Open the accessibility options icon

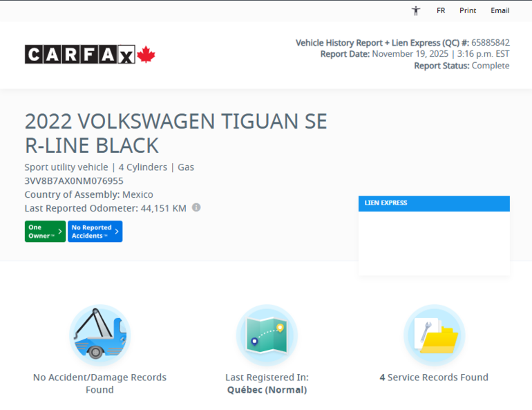416,10
